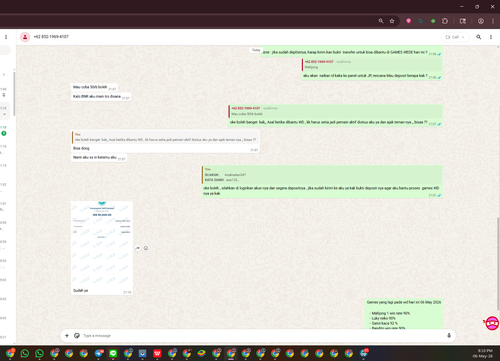Image resolution: width=500 pixels, height=361 pixels.
Task: Open first Chrome icon on the taskbar
Action: click(x=10, y=353)
